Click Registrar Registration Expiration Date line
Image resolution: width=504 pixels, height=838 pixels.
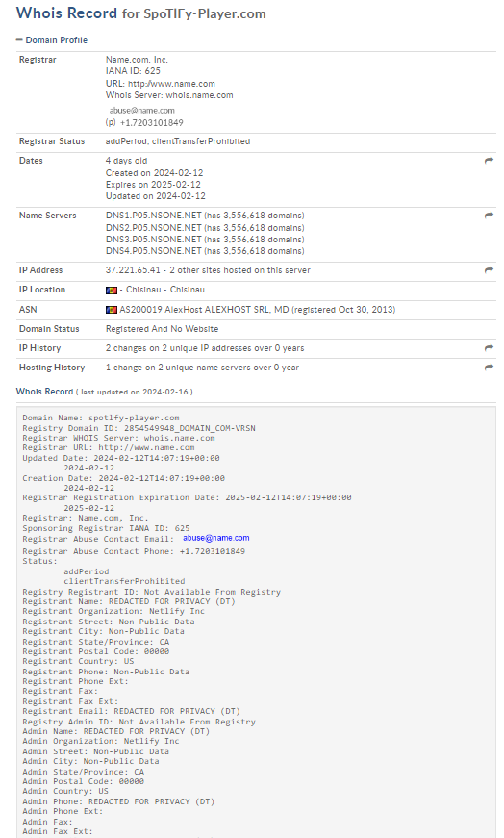[187, 497]
